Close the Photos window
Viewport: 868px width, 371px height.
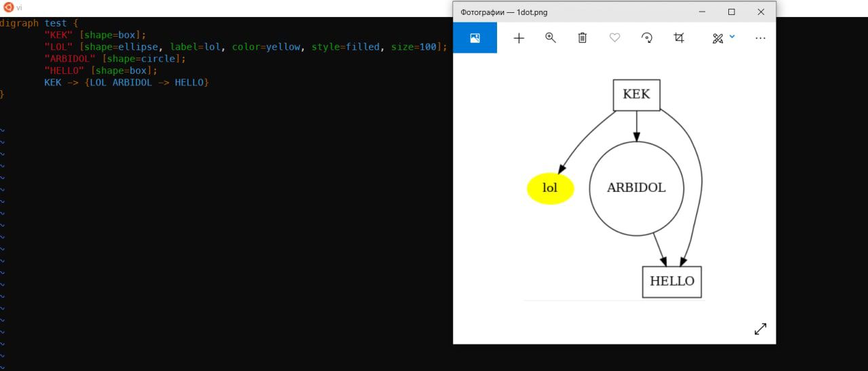pos(761,12)
